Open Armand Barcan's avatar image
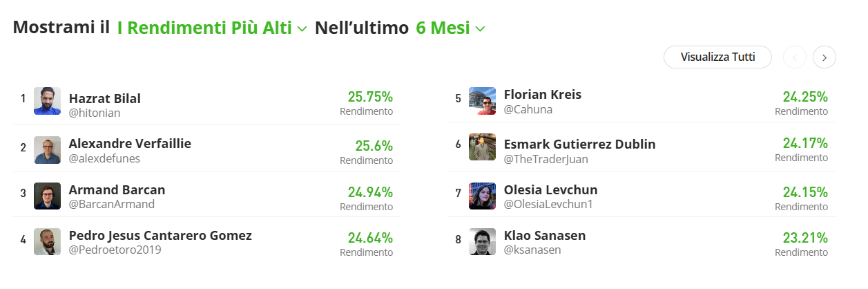868x289 pixels. tap(48, 196)
